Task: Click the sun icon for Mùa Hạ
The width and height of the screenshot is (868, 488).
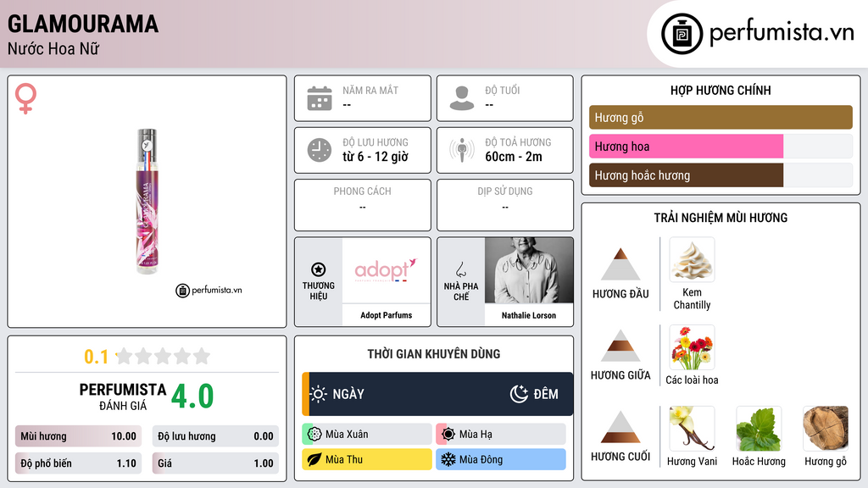Action: coord(448,435)
